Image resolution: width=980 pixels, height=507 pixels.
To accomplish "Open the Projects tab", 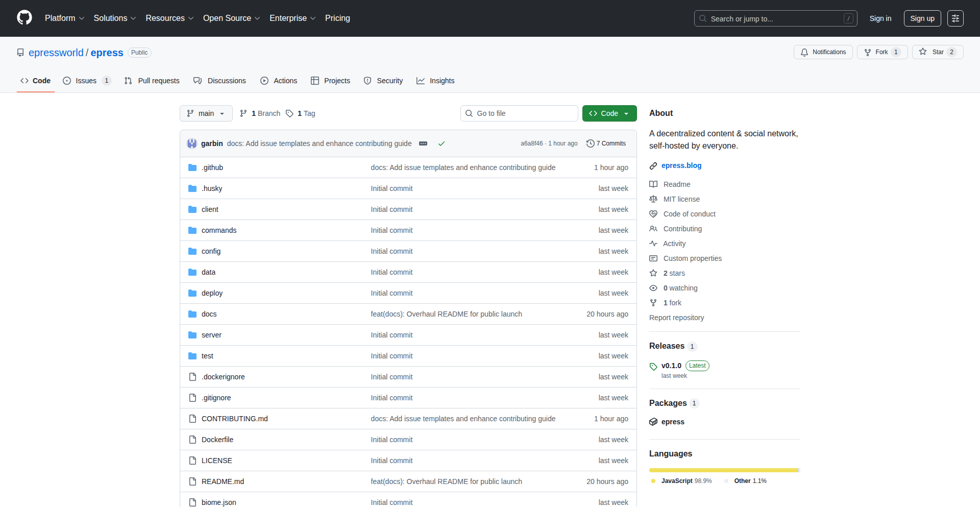I will 331,81.
